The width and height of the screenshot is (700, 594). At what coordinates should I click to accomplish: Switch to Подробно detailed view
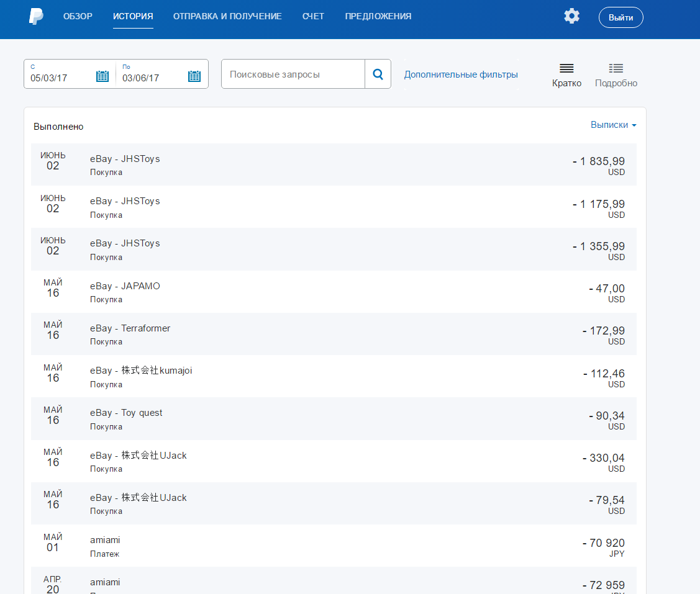(x=616, y=75)
